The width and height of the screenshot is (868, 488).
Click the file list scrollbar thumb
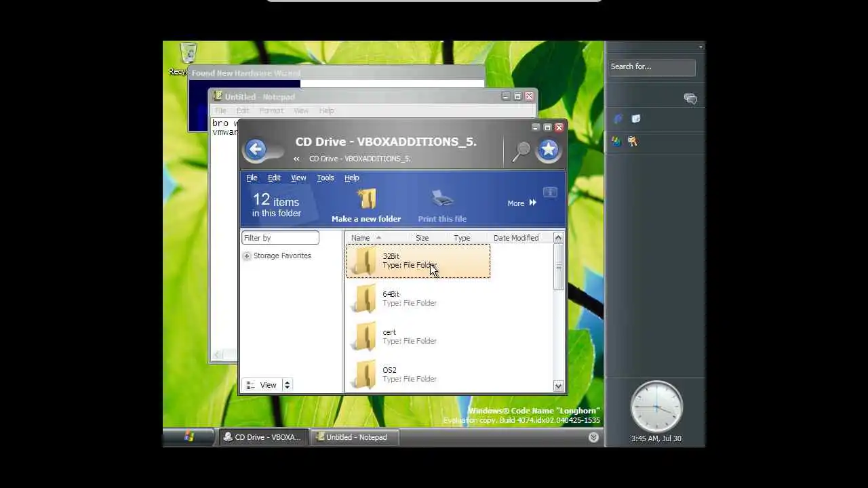(558, 267)
